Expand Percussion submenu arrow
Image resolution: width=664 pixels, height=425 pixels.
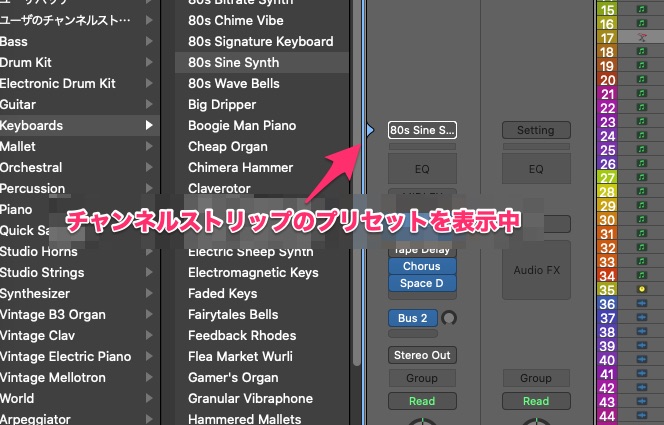tap(149, 188)
